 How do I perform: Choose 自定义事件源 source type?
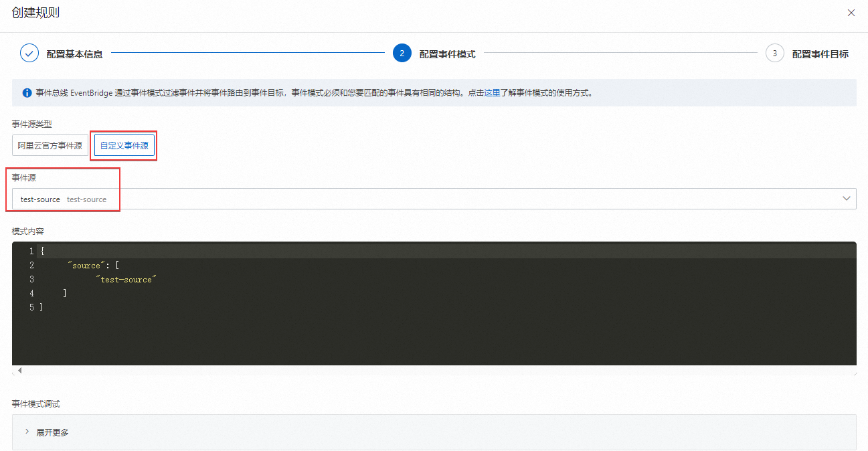click(124, 145)
